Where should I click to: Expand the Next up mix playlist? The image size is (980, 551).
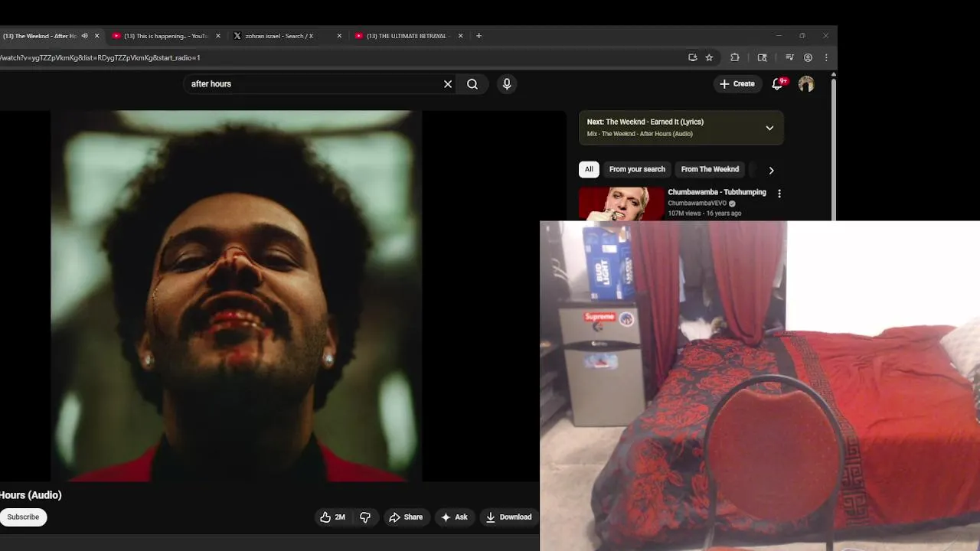pyautogui.click(x=769, y=128)
